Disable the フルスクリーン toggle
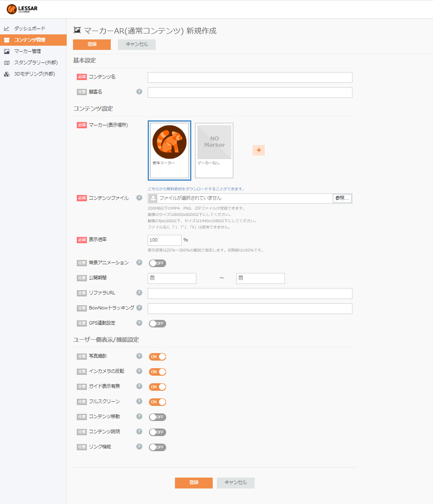Image resolution: width=433 pixels, height=504 pixels. (x=157, y=402)
